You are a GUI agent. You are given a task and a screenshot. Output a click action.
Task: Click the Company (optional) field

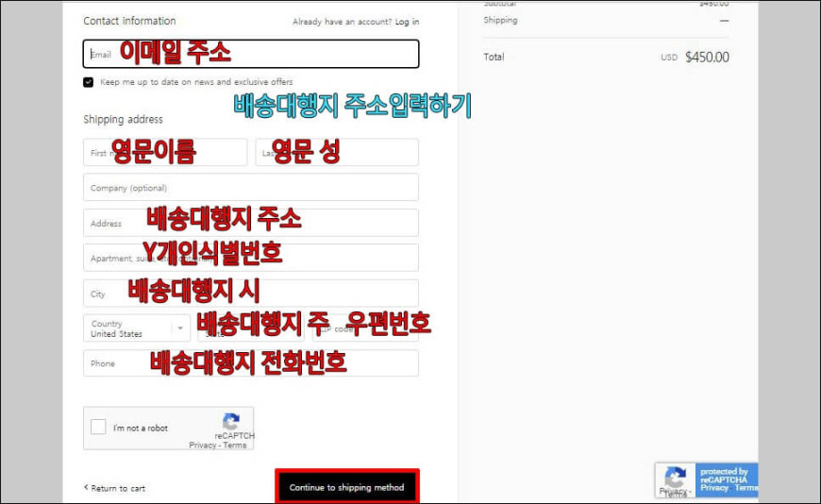point(251,188)
